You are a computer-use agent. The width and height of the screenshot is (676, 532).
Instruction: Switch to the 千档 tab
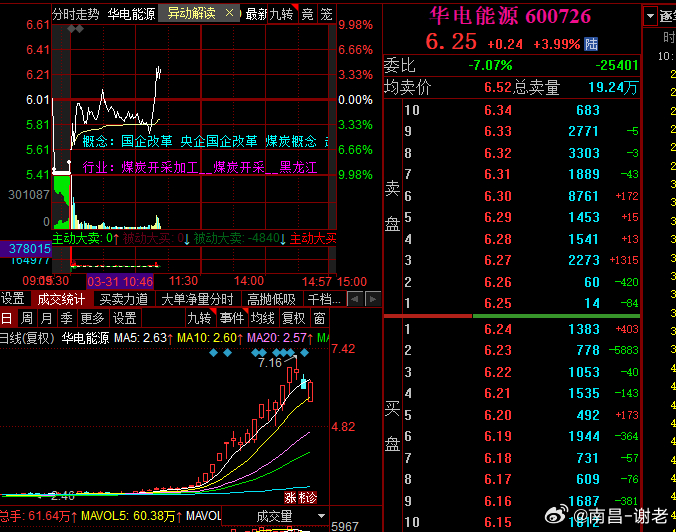(324, 299)
